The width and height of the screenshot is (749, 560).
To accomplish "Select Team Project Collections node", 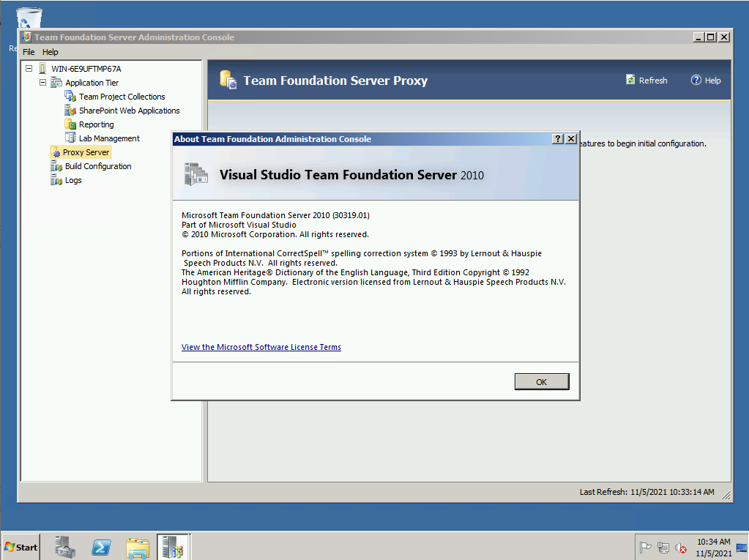I will click(x=122, y=97).
